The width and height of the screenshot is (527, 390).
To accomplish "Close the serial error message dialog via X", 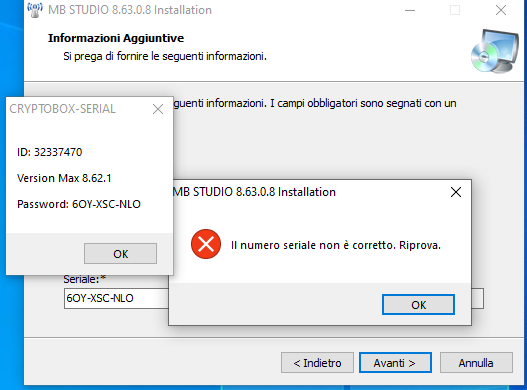I will tap(456, 192).
